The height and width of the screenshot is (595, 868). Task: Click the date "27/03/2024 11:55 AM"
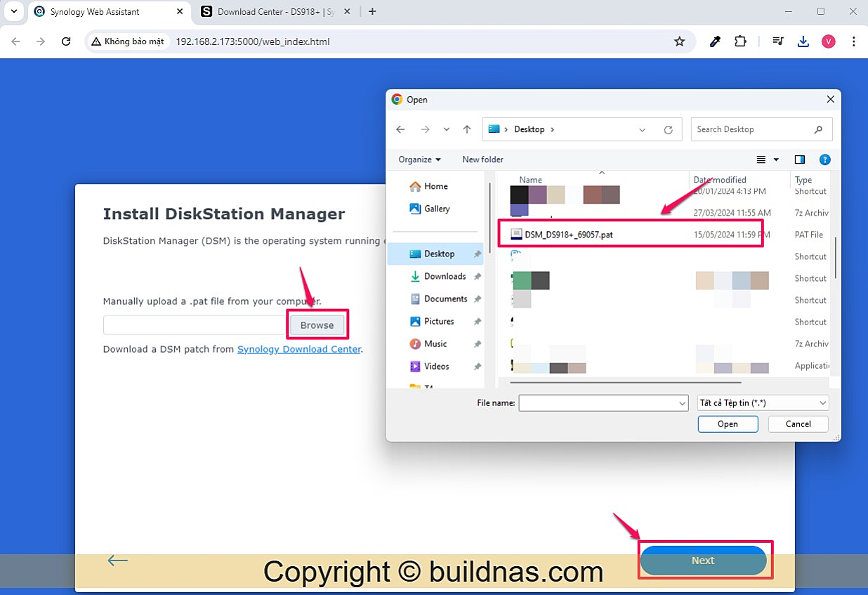(732, 213)
